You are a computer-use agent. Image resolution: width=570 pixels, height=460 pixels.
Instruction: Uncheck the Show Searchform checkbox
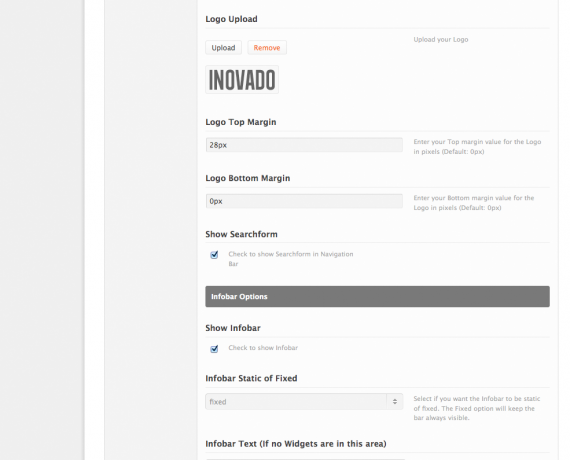click(214, 255)
